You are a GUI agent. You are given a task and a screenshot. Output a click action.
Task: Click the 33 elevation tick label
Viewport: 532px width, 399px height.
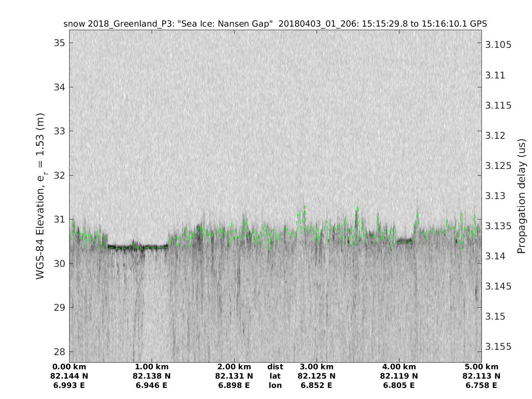(x=59, y=131)
